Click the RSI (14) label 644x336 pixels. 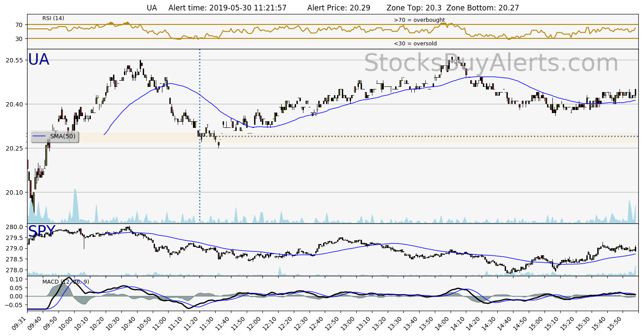click(53, 18)
